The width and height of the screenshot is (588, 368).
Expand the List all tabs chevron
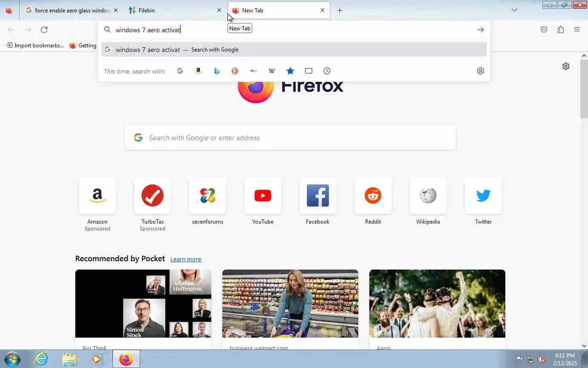point(514,10)
